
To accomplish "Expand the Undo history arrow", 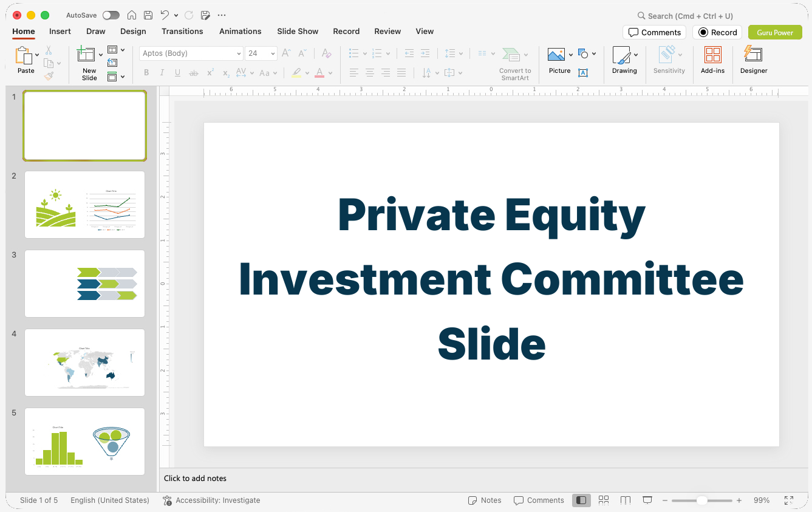I will coord(176,15).
